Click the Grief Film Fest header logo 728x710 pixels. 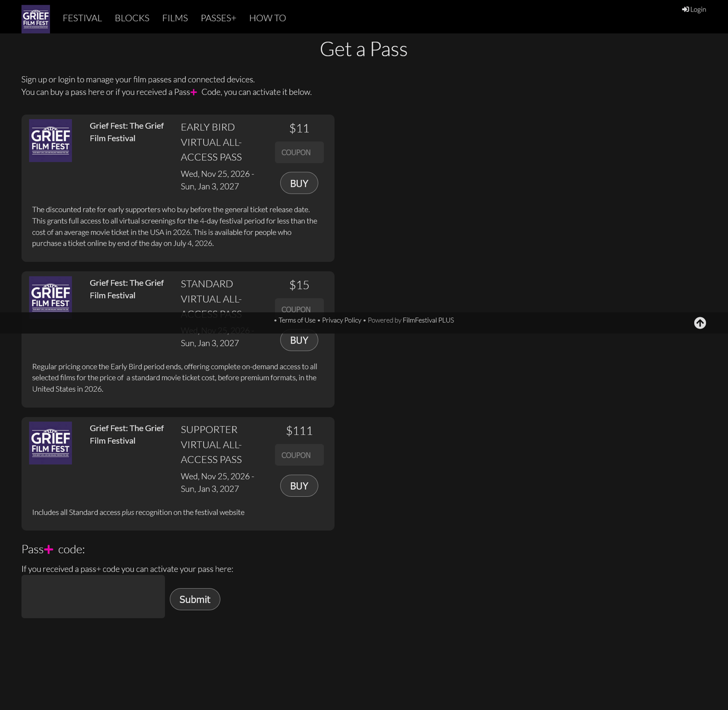pos(35,19)
